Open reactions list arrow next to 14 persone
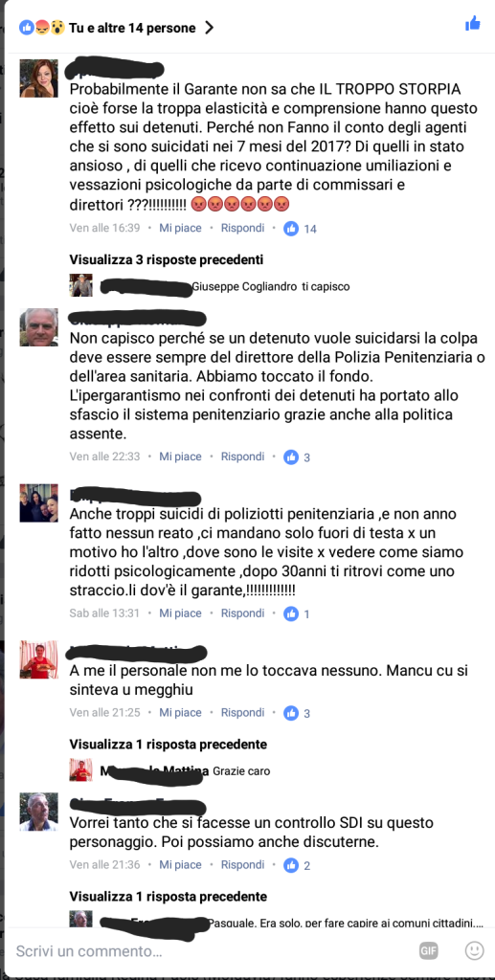This screenshot has width=495, height=980. (210, 28)
